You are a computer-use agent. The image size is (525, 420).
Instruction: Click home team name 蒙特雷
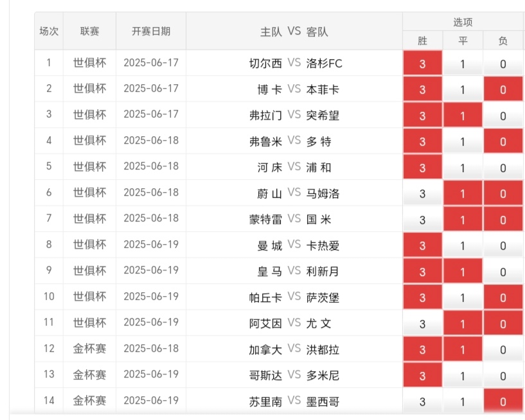tap(265, 219)
